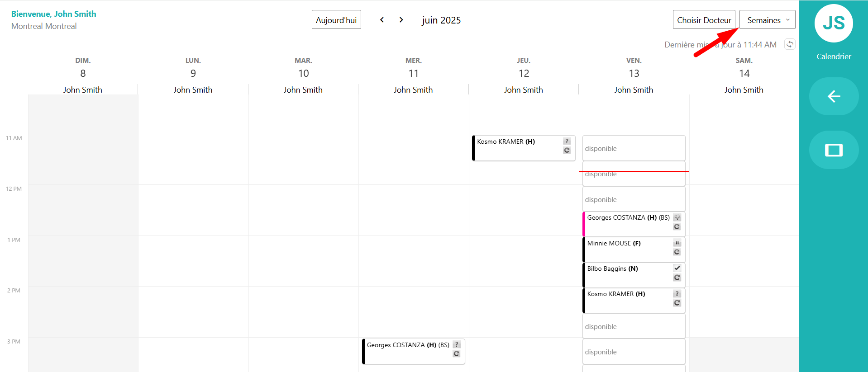Click the dropdown chevron next to Semaines
Viewport: 868px width, 372px height.
click(787, 19)
